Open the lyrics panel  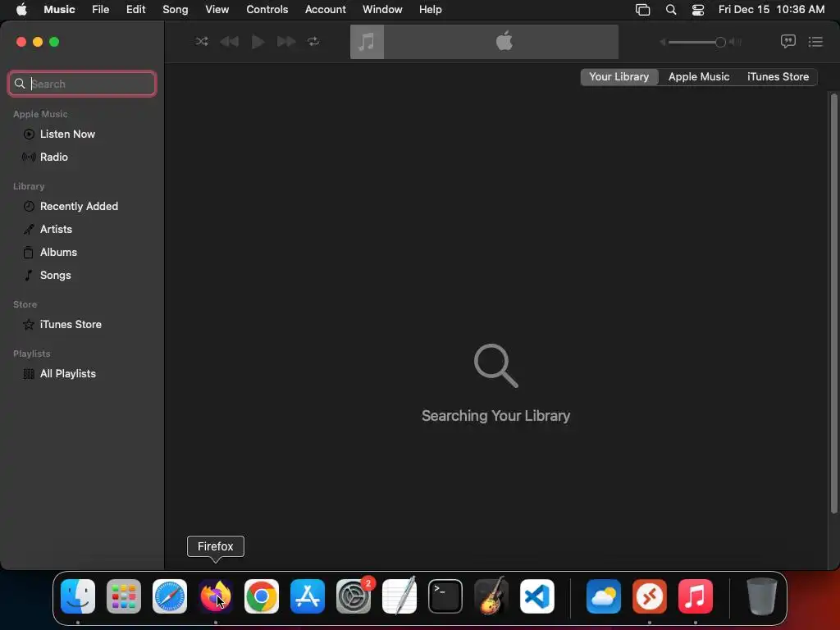pos(787,41)
